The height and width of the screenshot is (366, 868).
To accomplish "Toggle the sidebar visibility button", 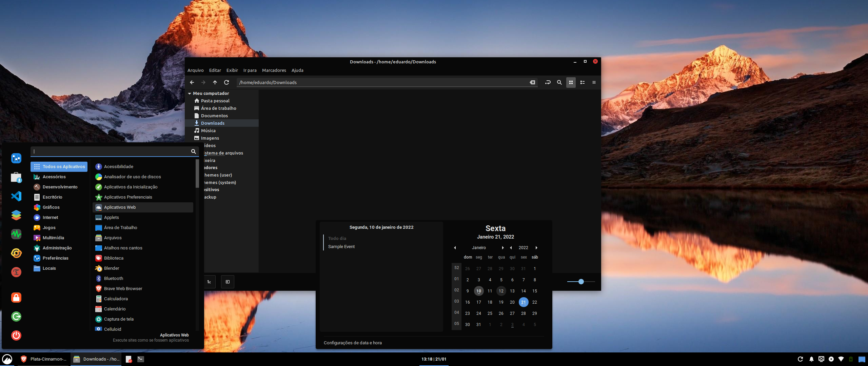I will coord(228,282).
